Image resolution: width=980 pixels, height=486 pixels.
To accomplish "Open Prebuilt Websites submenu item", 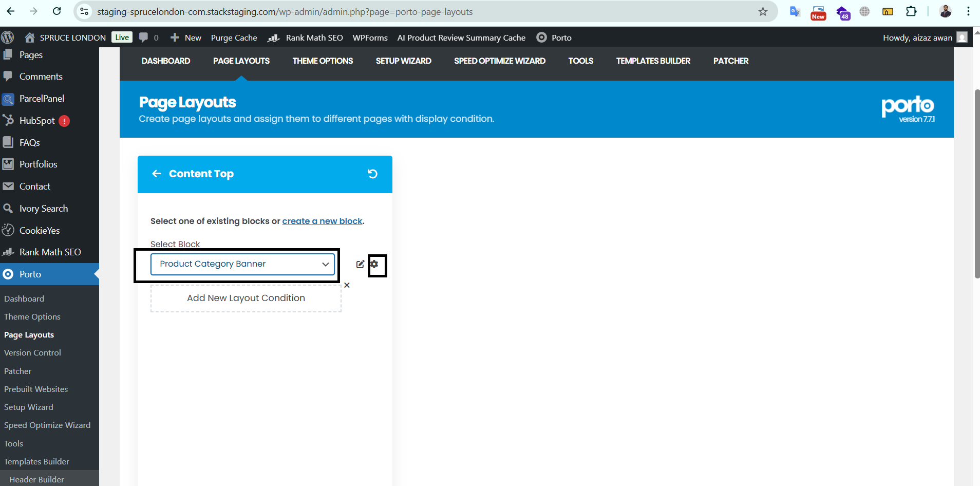I will click(36, 389).
